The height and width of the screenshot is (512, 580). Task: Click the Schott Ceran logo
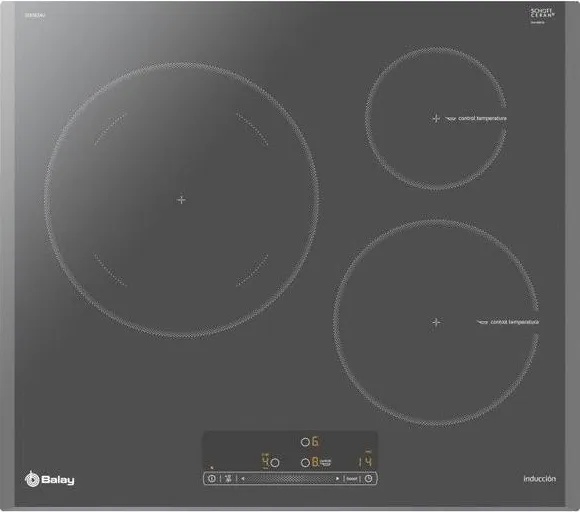pos(542,15)
